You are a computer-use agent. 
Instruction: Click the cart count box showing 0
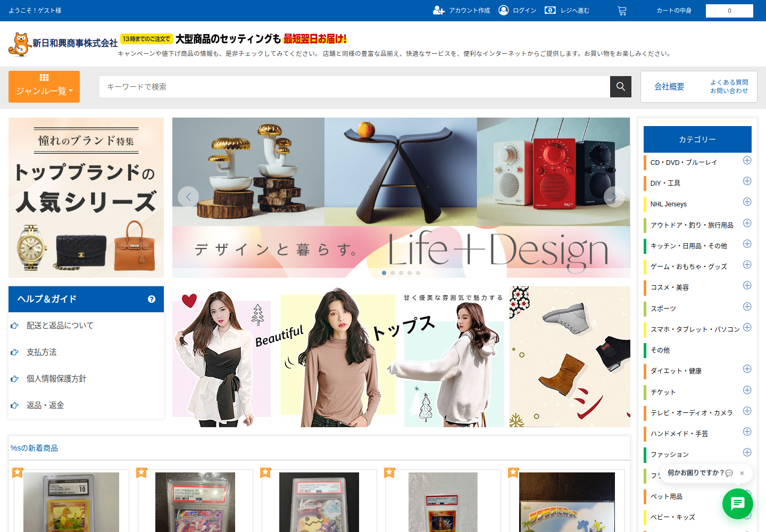(729, 11)
